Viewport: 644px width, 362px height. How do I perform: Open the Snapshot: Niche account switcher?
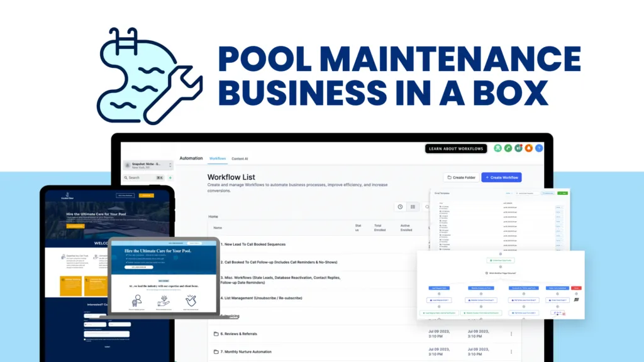point(148,165)
